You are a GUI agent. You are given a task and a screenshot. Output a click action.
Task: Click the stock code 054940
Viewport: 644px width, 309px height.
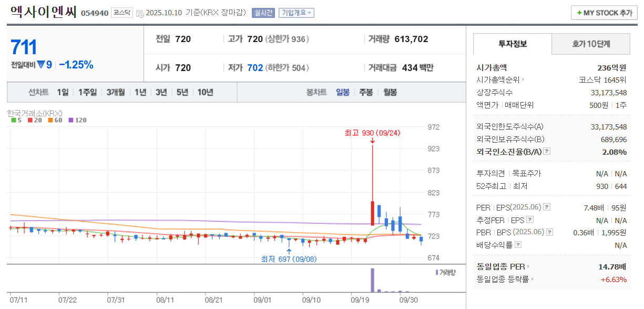click(x=95, y=13)
